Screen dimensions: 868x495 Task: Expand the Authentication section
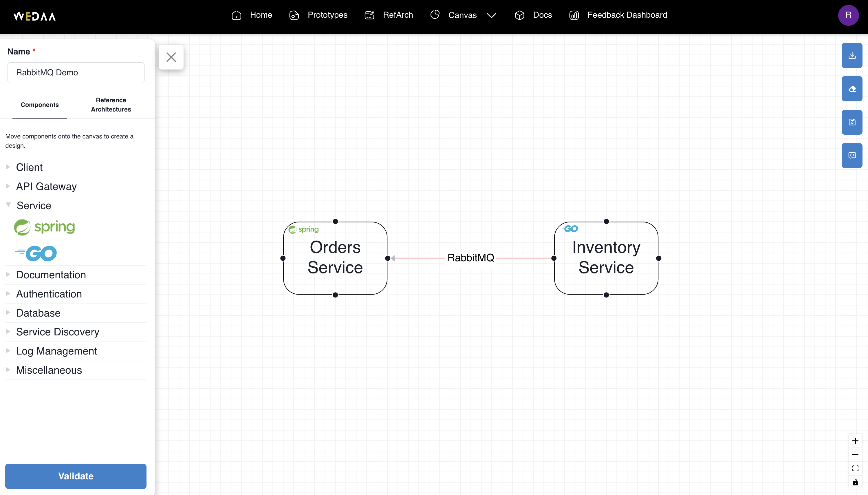(x=76, y=294)
